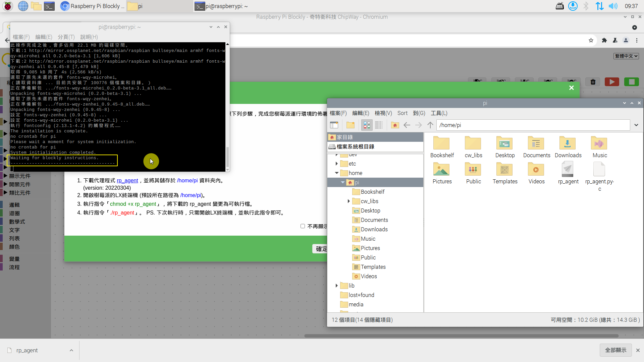Image resolution: width=644 pixels, height=362 pixels.
Task: Click the home folder icon in file manager toolbar
Action: point(395,125)
